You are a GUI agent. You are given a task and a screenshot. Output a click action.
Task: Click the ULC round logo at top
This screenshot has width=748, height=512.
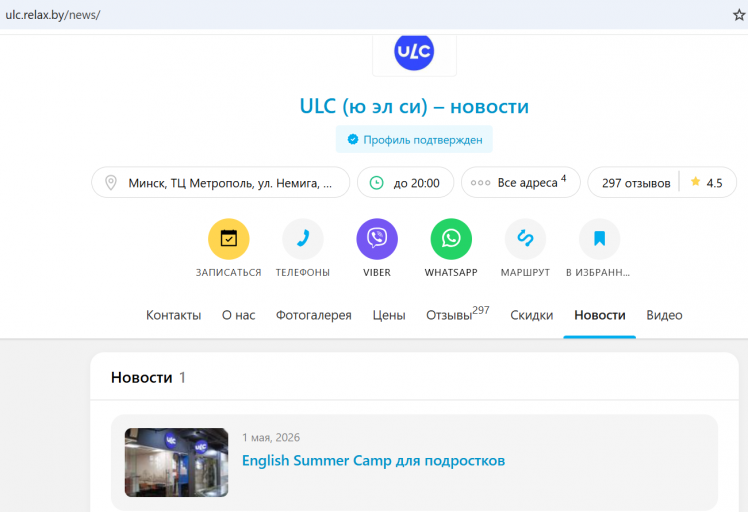click(414, 51)
